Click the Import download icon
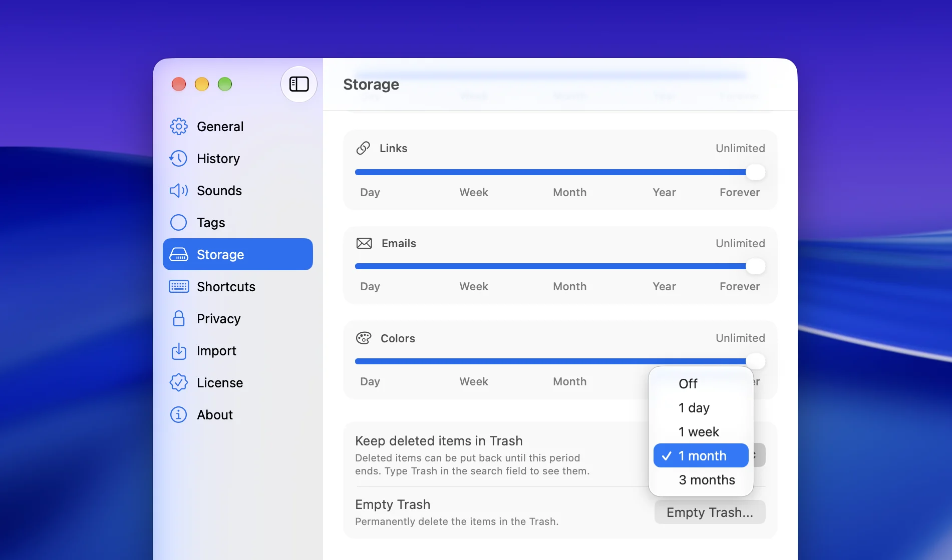The image size is (952, 560). 179,351
